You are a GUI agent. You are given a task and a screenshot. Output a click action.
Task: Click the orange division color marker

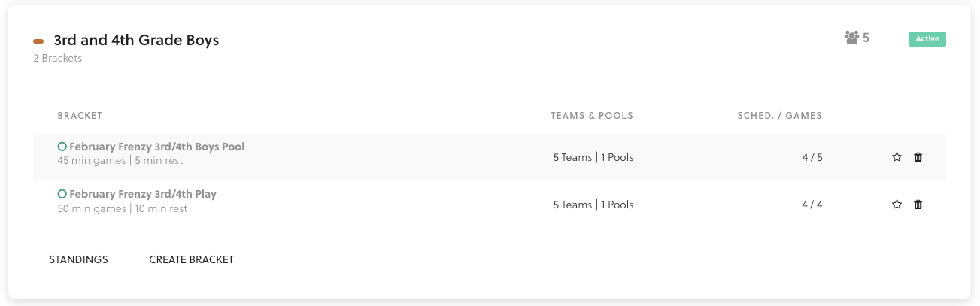[x=38, y=41]
